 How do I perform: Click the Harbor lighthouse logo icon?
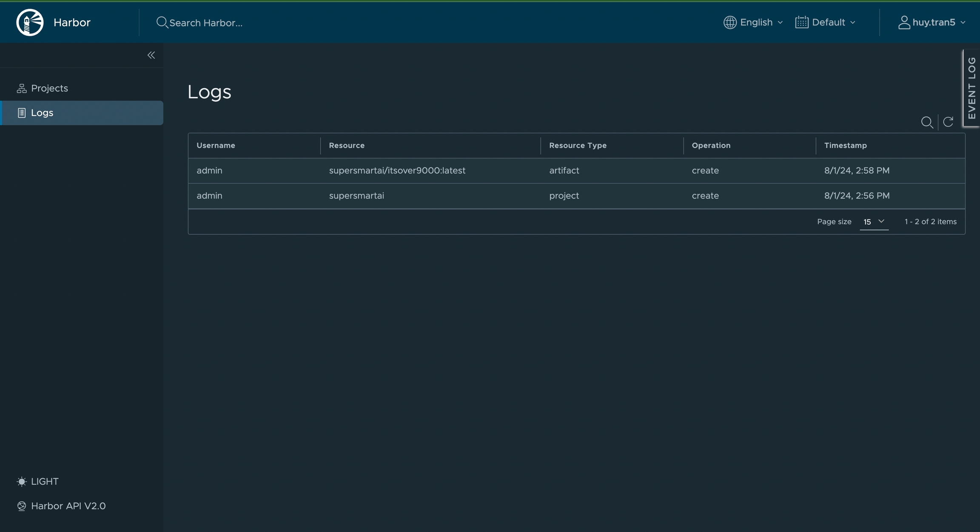[30, 22]
